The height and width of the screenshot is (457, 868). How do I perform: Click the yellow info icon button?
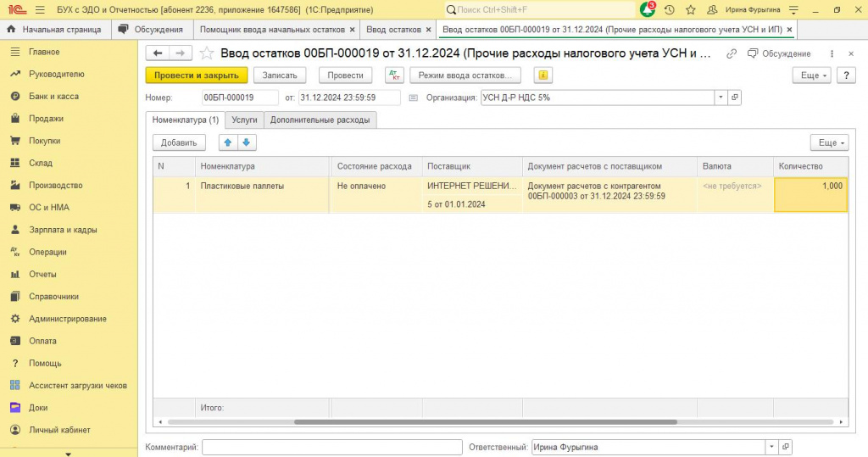tap(543, 75)
